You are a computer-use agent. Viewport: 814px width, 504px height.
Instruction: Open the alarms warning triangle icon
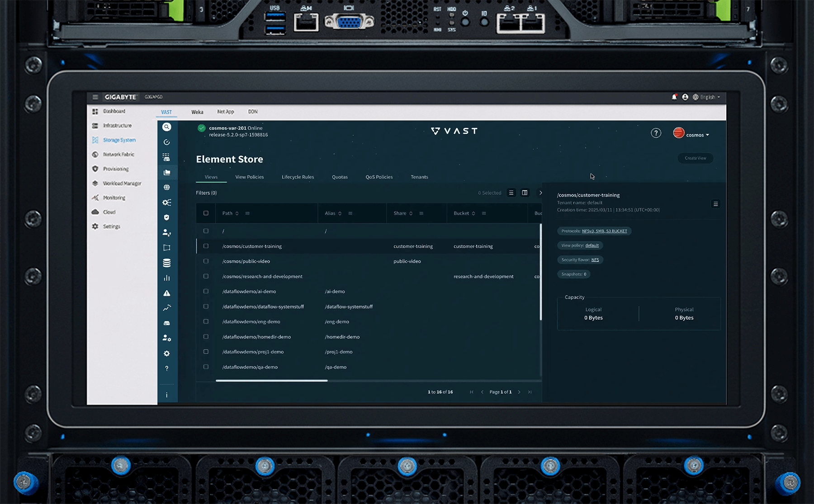pos(167,293)
